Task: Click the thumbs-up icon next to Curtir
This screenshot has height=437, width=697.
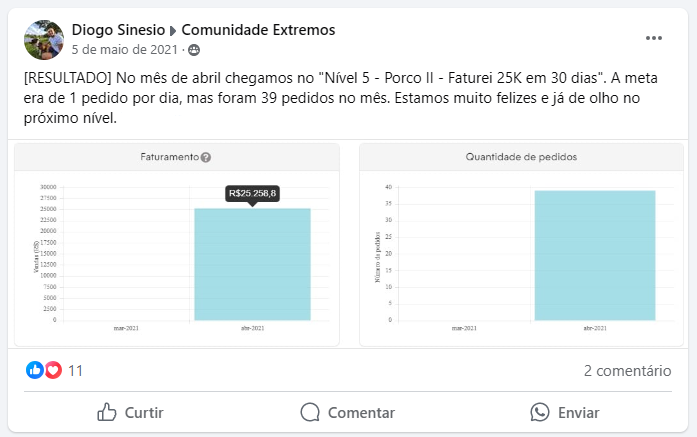Action: point(107,412)
